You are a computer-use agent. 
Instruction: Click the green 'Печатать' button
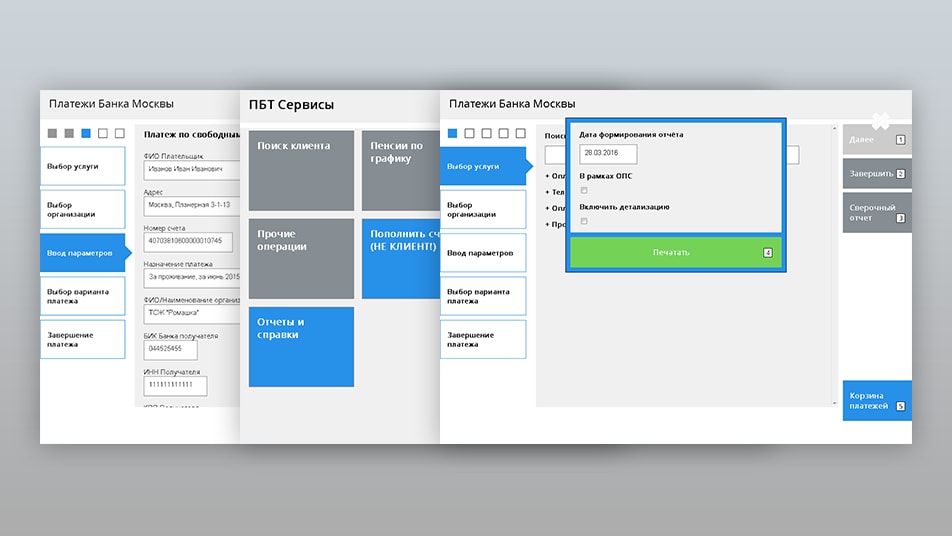click(x=676, y=253)
